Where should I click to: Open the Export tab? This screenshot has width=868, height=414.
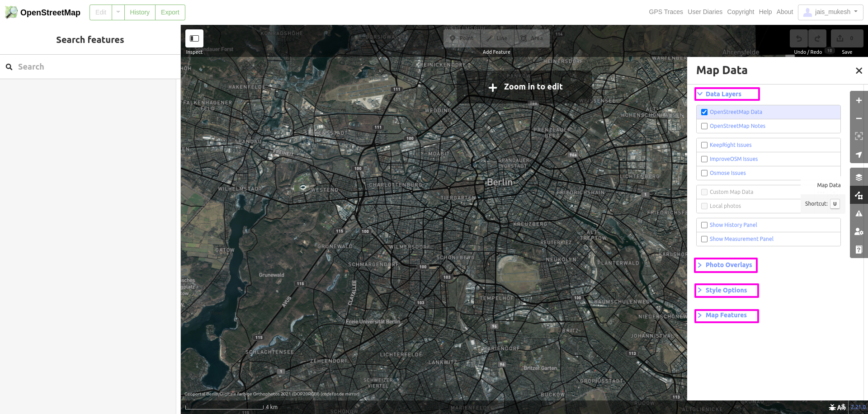170,12
